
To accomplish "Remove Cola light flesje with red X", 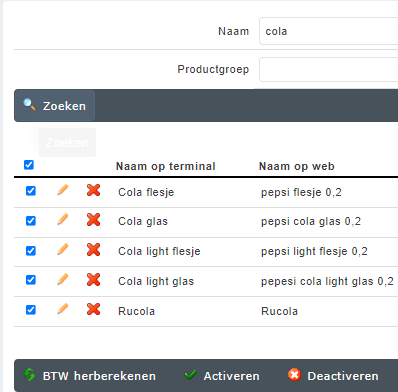I will click(x=94, y=250).
